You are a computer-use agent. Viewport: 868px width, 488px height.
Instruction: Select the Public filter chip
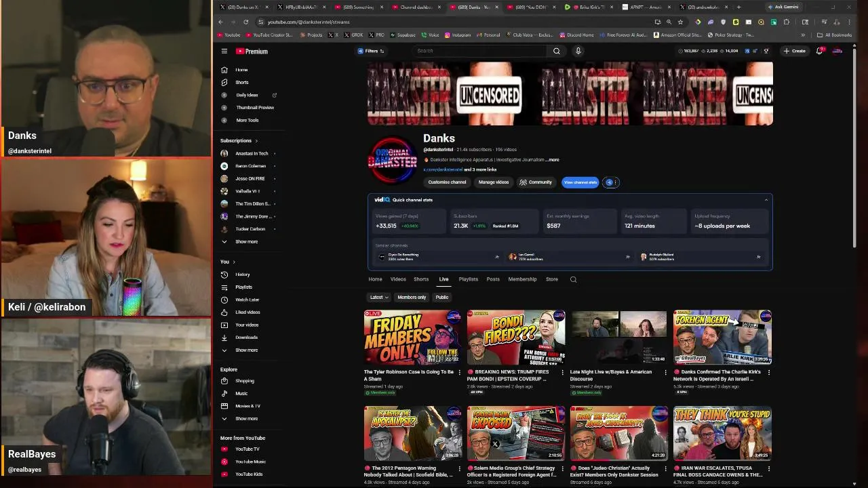click(442, 298)
